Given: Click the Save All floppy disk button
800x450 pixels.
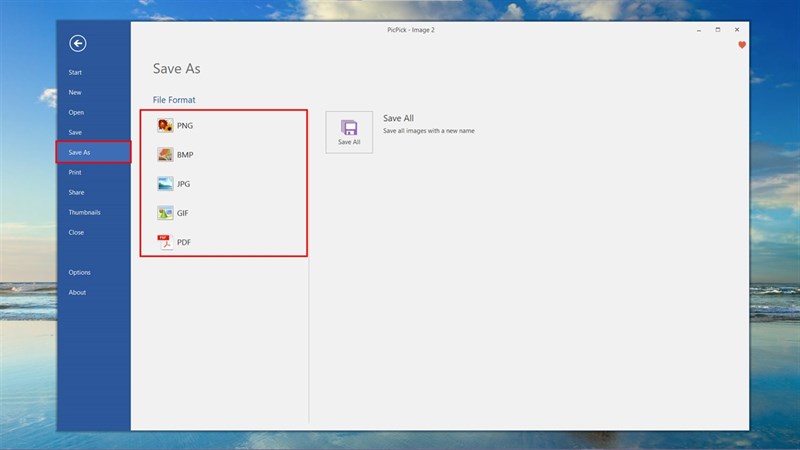Looking at the screenshot, I should pyautogui.click(x=349, y=132).
